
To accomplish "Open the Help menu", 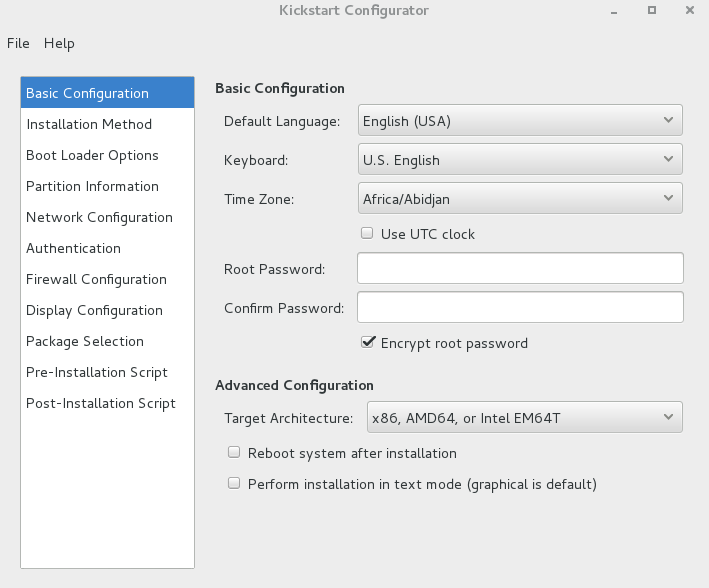I will 59,43.
